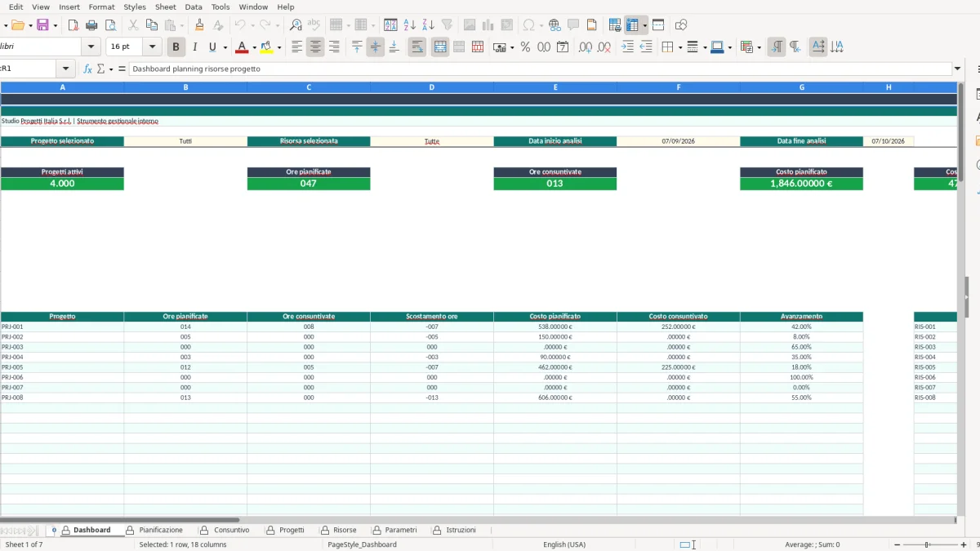Format cells as date
The image size is (980, 551).
tap(563, 47)
